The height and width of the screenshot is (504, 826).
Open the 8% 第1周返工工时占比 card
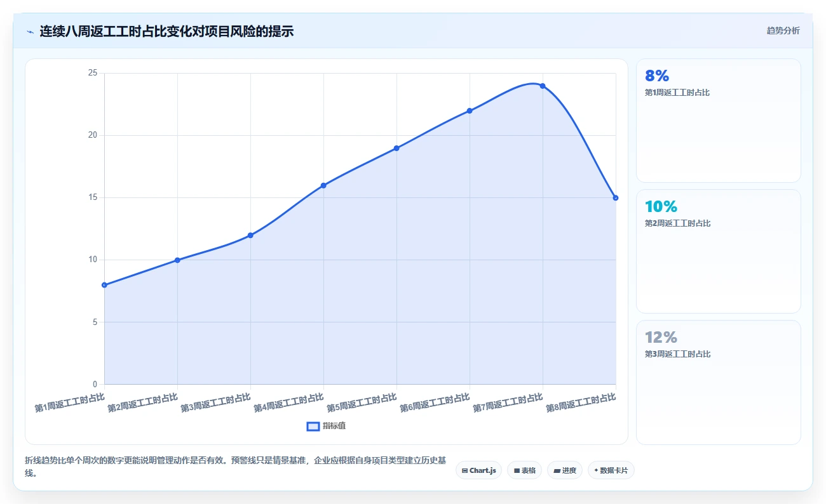pos(718,121)
